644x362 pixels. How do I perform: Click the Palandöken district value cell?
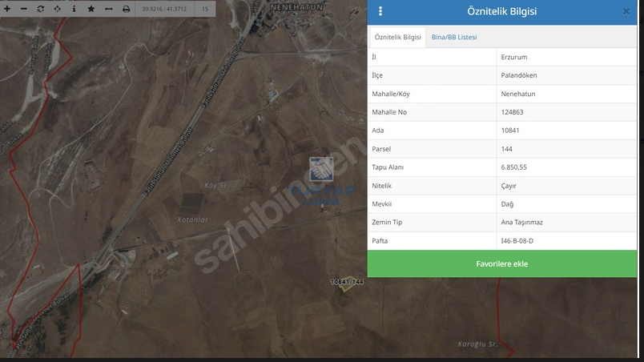tap(518, 75)
